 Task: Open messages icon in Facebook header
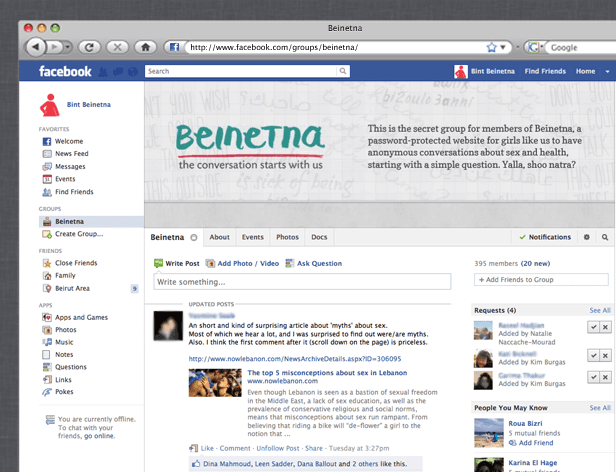(x=118, y=72)
